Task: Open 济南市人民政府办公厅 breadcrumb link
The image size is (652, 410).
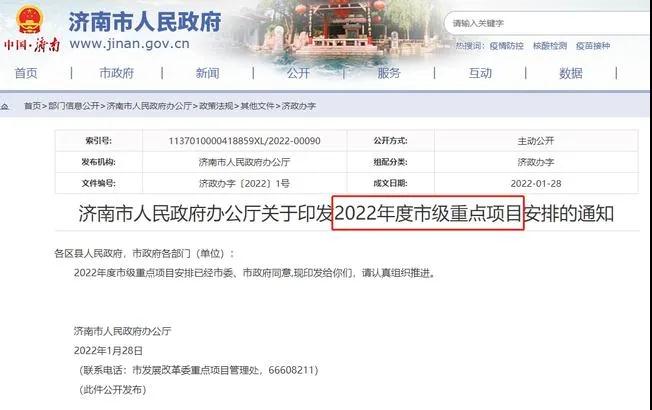Action: point(149,106)
